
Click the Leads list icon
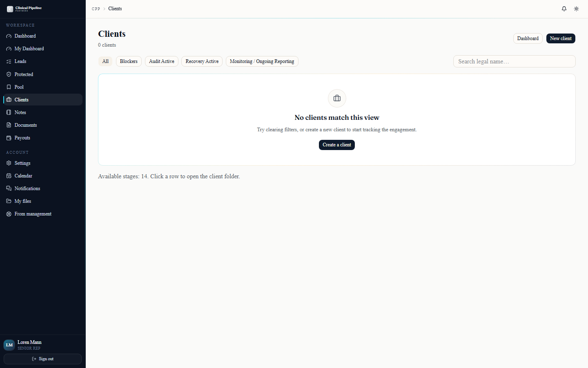pyautogui.click(x=9, y=61)
